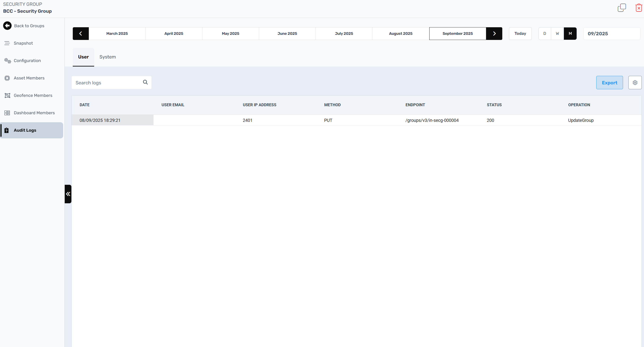Click the 2401 IP address cell

[247, 120]
